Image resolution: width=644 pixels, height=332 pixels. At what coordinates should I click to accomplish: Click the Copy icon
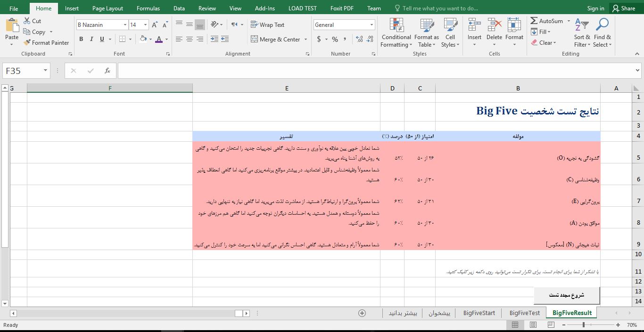tap(26, 32)
